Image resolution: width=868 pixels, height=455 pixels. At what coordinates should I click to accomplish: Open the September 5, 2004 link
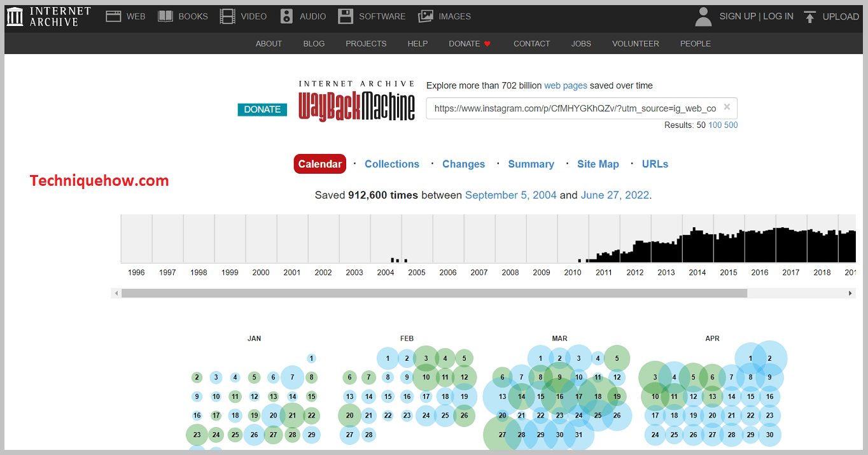(x=511, y=195)
